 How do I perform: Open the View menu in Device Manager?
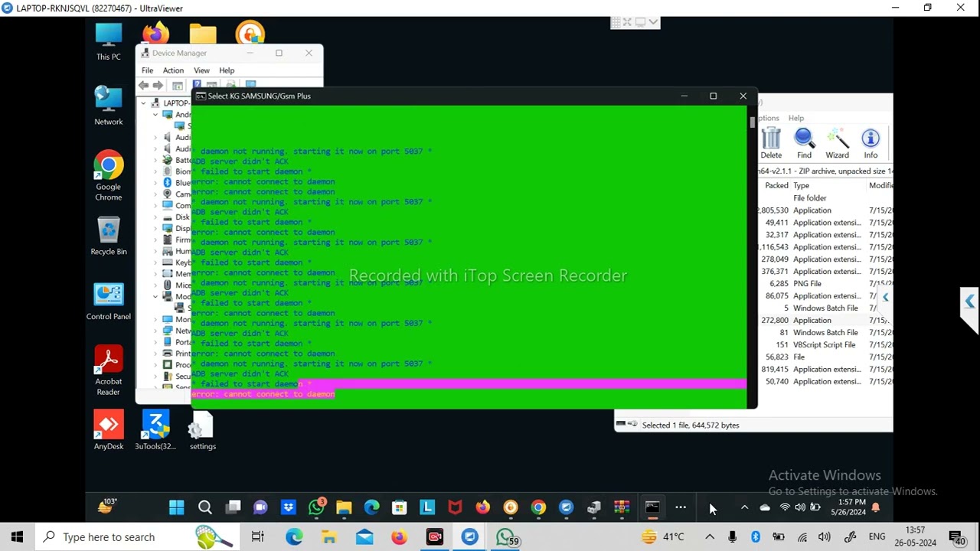tap(201, 70)
